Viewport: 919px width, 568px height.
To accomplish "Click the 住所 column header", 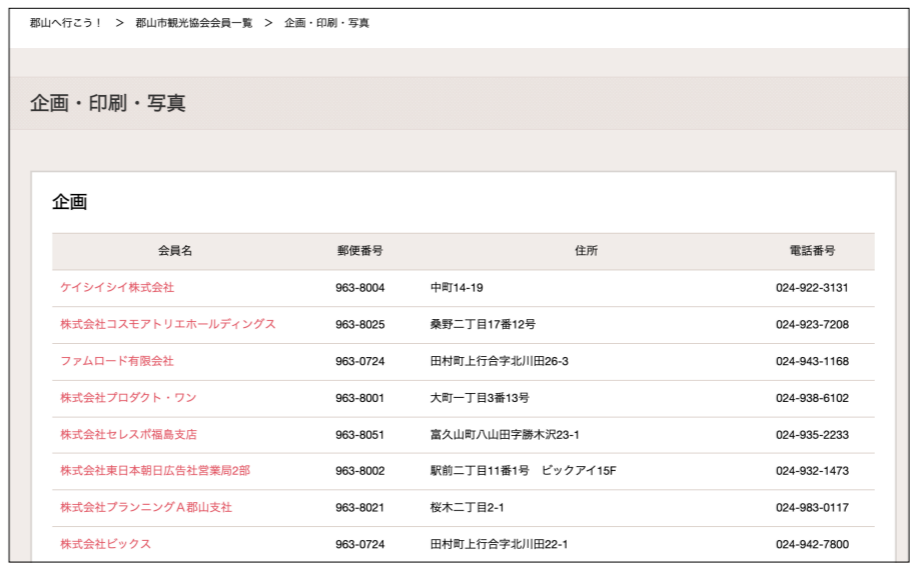I will tap(586, 251).
